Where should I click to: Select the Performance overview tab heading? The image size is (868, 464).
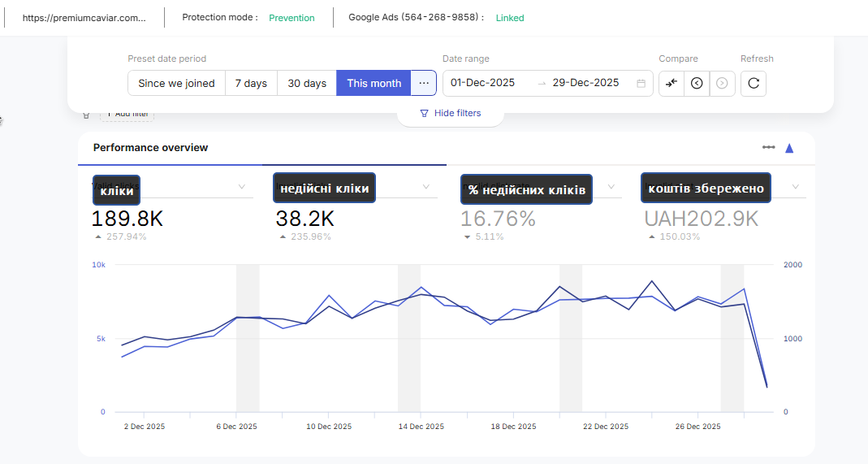(150, 148)
